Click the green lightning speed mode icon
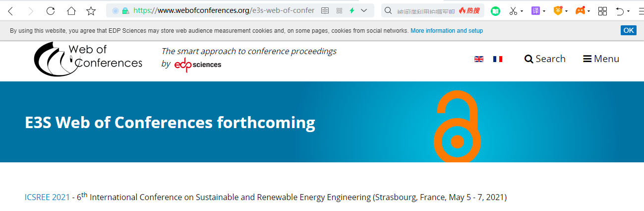644x211 pixels. point(352,10)
